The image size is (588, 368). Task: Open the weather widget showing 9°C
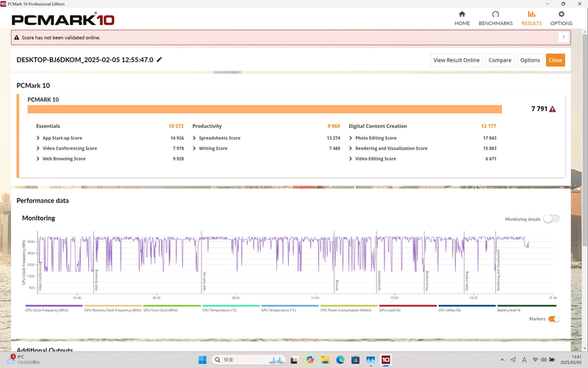point(24,360)
